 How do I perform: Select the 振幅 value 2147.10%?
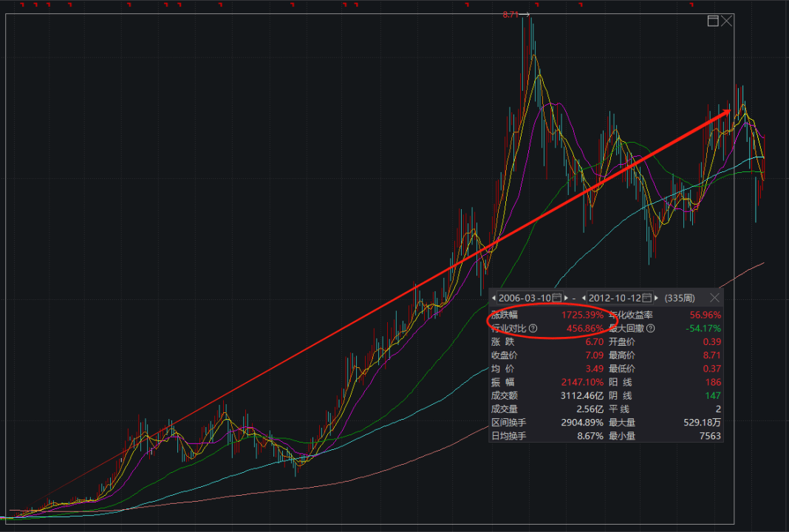(x=582, y=383)
